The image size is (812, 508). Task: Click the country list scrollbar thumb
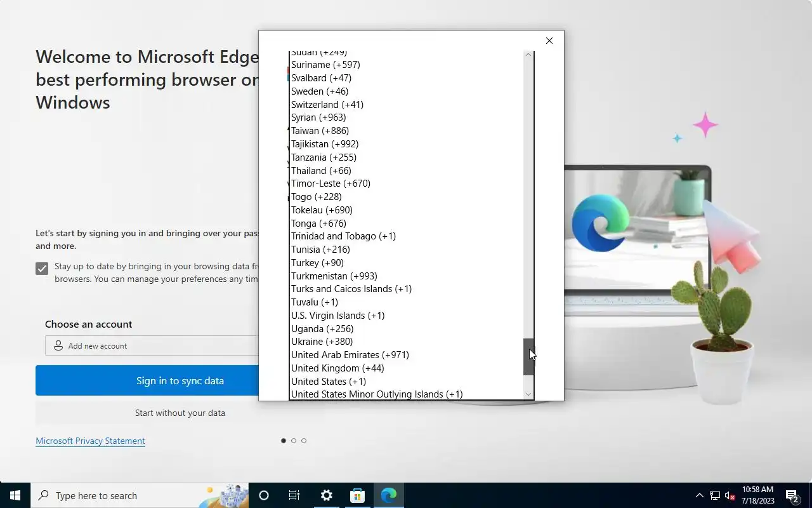tap(528, 357)
